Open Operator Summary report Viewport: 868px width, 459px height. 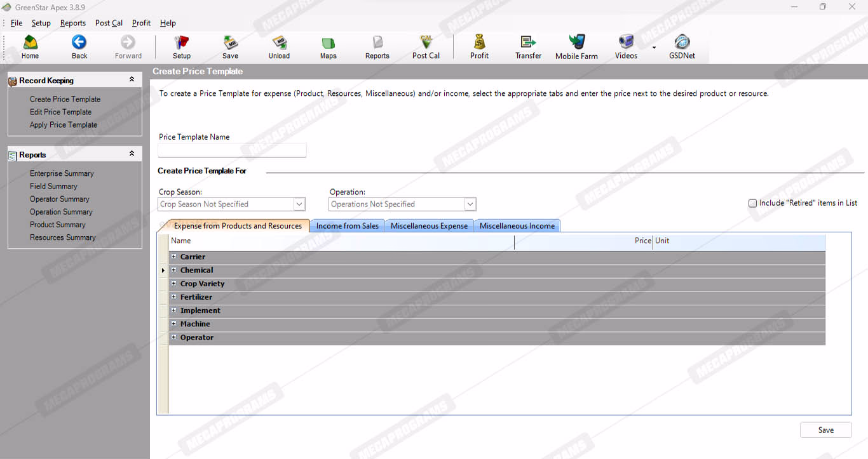click(x=59, y=199)
